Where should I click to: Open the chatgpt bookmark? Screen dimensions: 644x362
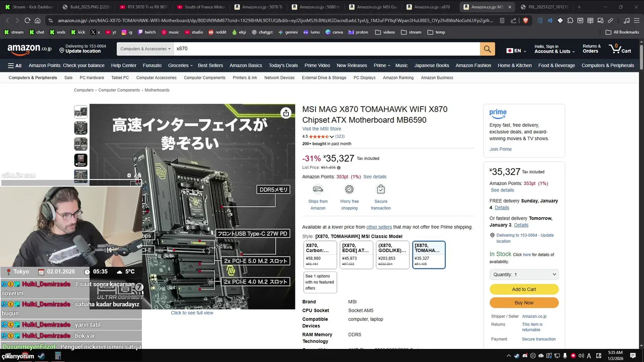click(x=262, y=32)
